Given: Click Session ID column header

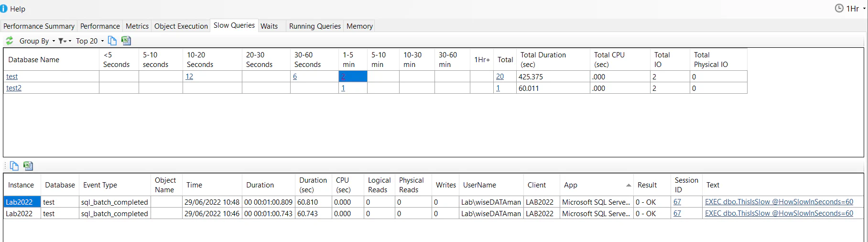Looking at the screenshot, I should 686,185.
